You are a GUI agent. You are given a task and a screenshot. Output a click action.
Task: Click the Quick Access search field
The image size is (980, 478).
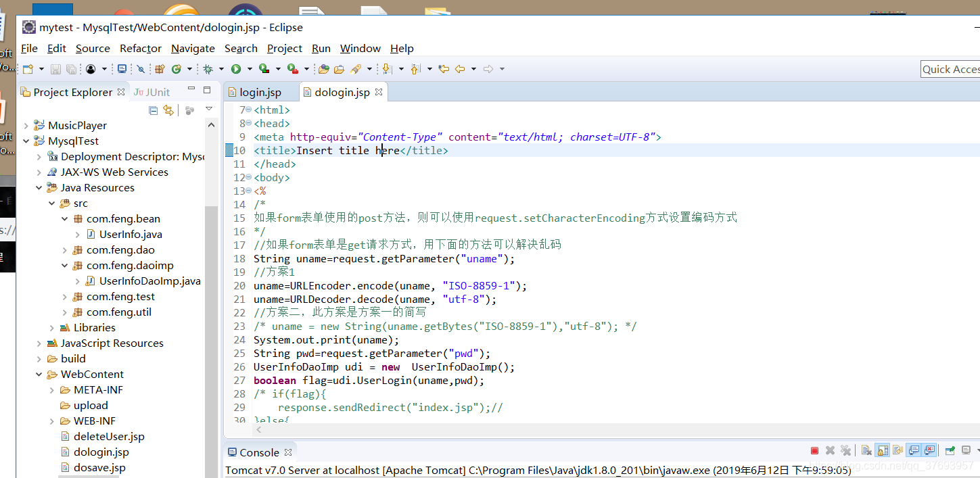coord(950,69)
